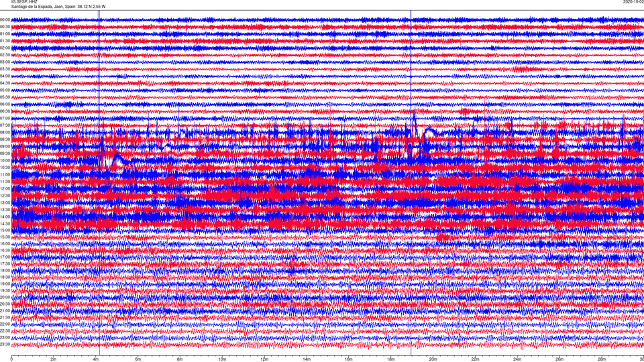Click the vertical event marker near 19m
The width and height of the screenshot is (644, 362).
click(411, 182)
